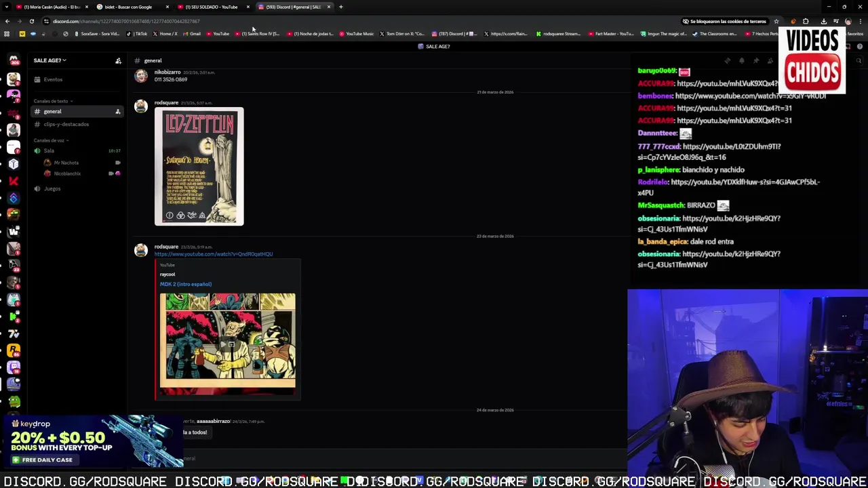The image size is (868, 488).
Task: Open the browser downloads icon
Action: pos(823,21)
